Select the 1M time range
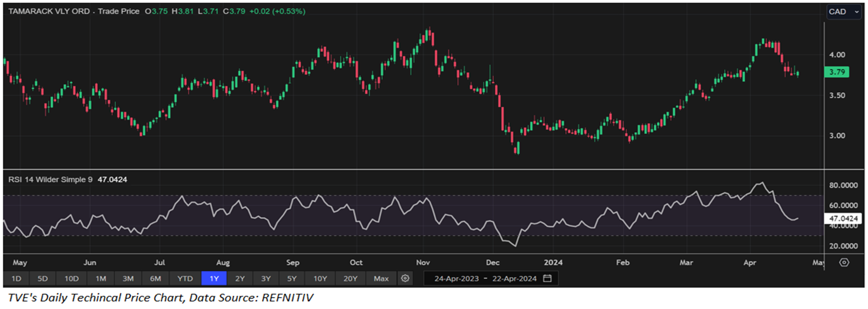The height and width of the screenshot is (309, 868). coord(100,279)
